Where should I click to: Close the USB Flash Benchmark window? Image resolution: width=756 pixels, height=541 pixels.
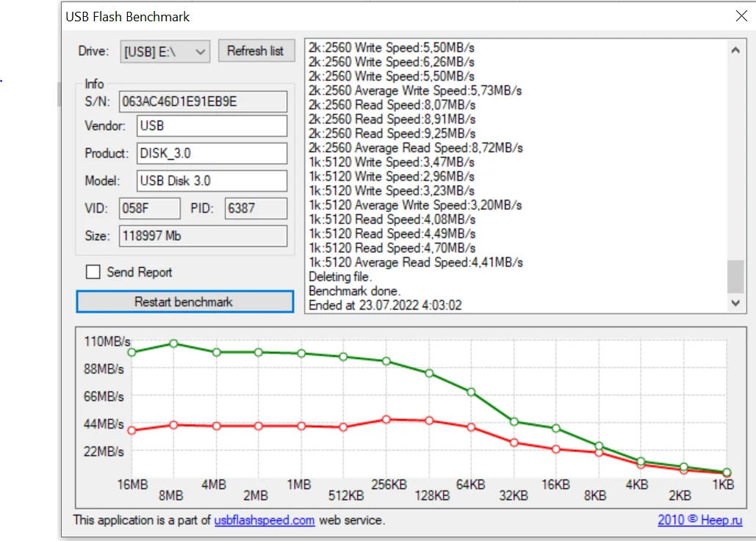pos(741,16)
